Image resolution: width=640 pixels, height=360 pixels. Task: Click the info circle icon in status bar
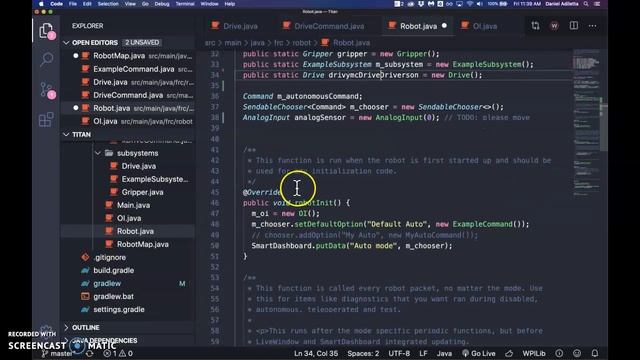(x=559, y=353)
